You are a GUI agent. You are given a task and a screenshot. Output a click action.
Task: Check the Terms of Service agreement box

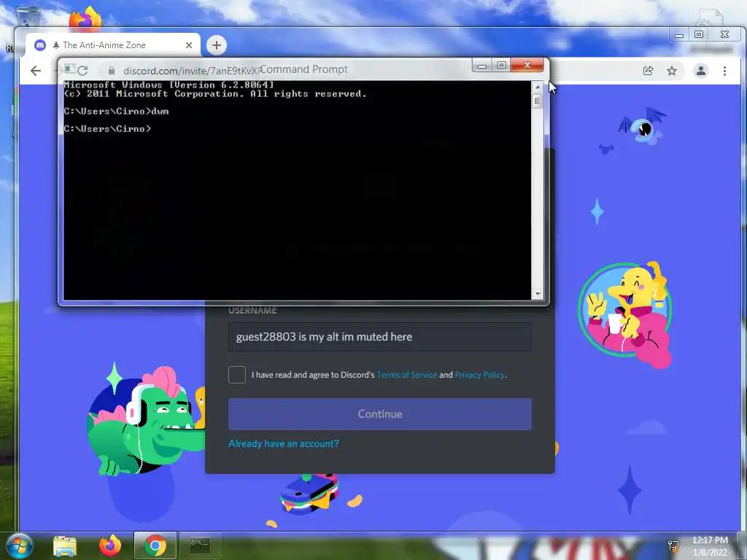click(237, 375)
